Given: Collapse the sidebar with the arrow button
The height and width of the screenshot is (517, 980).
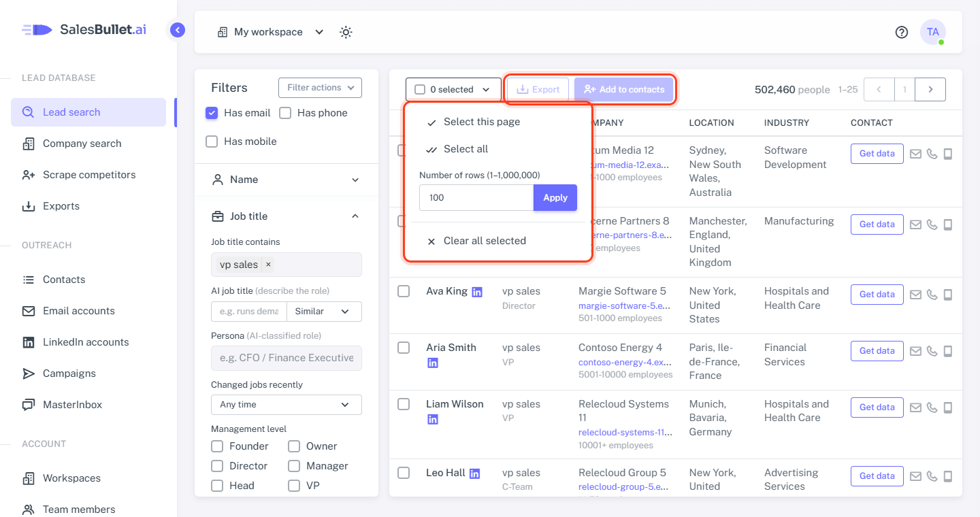Looking at the screenshot, I should click(178, 30).
